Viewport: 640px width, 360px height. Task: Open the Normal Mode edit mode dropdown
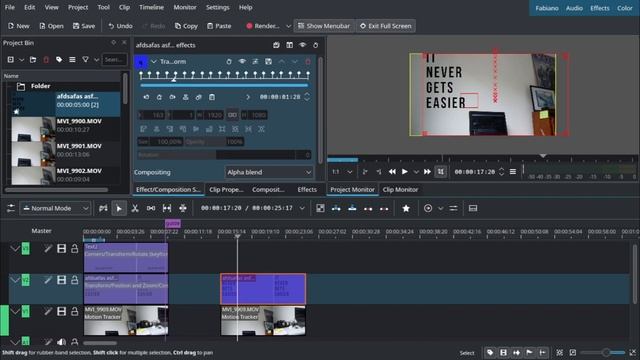pyautogui.click(x=55, y=208)
